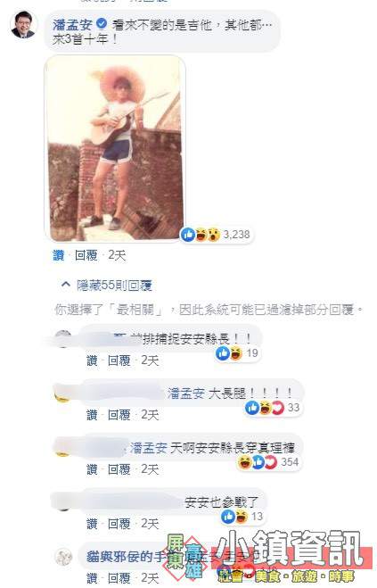Like 潘孟安's comment using 讚
377x588 pixels.
point(59,255)
